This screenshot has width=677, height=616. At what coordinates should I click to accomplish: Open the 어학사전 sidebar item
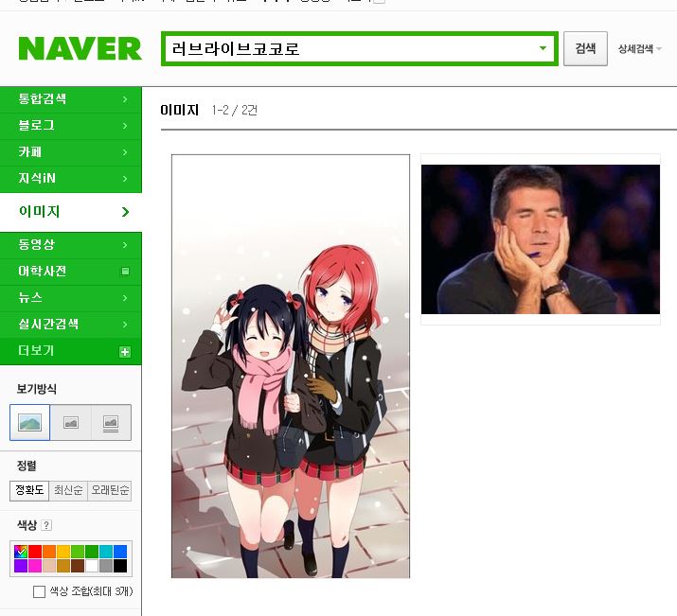(71, 272)
